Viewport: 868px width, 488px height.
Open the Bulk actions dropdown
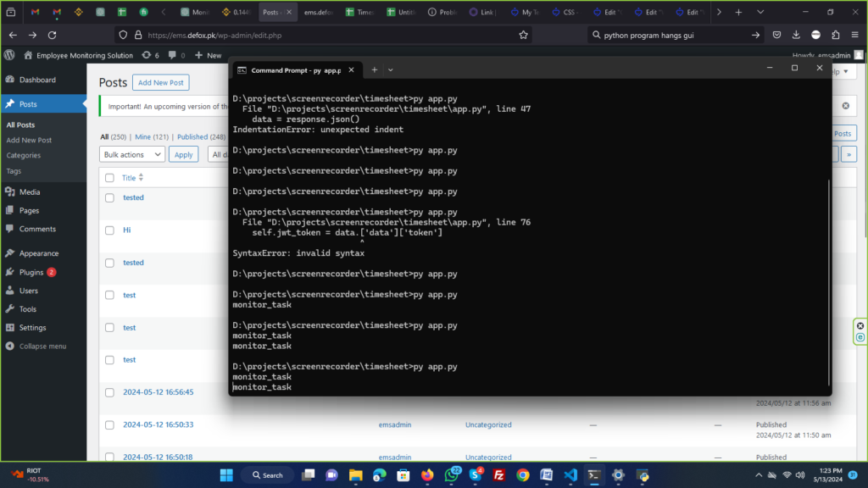pos(132,154)
